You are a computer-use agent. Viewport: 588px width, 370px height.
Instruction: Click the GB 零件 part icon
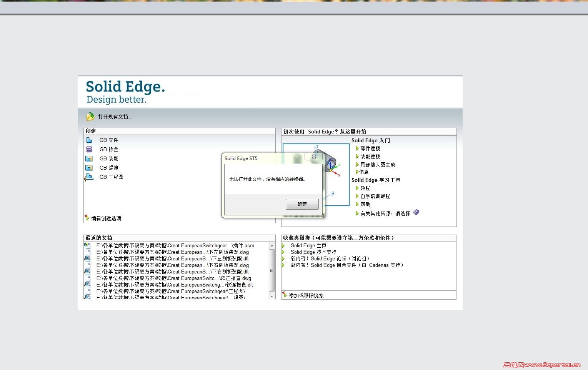pos(89,140)
